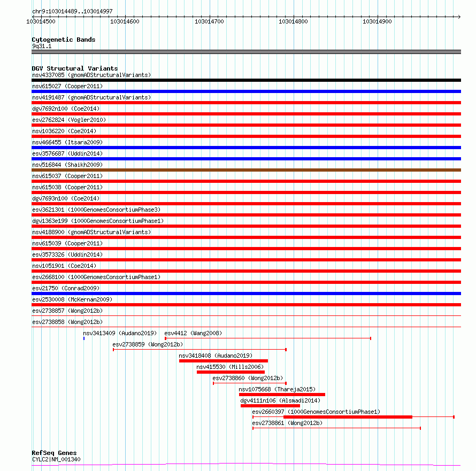Click the brown nsv516844 variant bar
476x471 pixels.
pos(246,170)
